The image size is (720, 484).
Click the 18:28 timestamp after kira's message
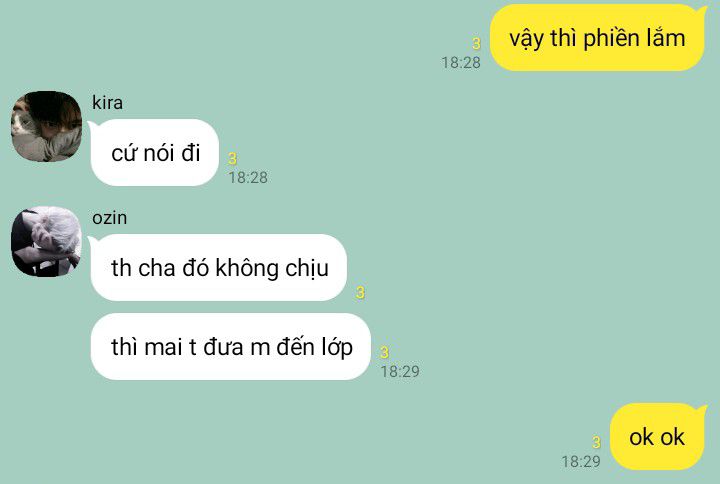pos(248,177)
